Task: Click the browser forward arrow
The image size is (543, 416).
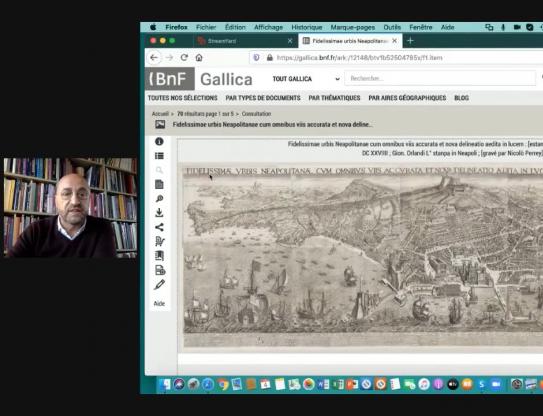Action: click(x=169, y=57)
